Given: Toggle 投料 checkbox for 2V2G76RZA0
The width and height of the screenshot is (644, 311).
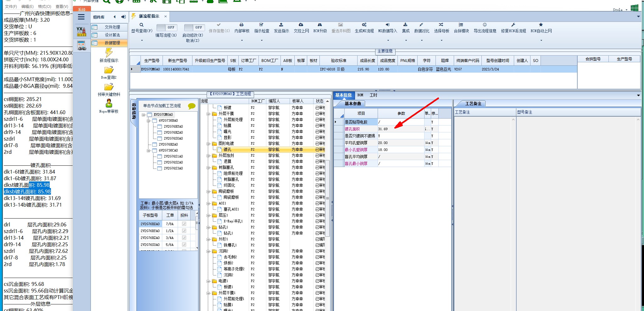Looking at the screenshot, I should pos(184,238).
